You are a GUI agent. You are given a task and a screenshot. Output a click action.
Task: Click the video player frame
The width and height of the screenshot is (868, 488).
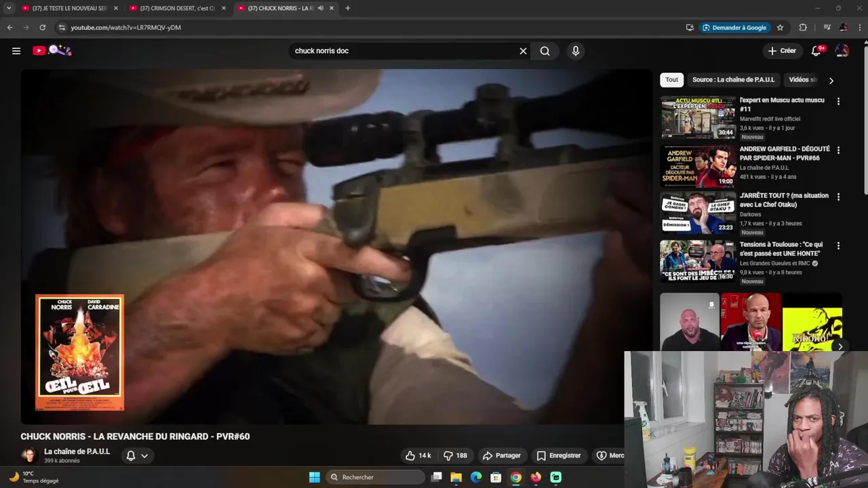click(336, 247)
